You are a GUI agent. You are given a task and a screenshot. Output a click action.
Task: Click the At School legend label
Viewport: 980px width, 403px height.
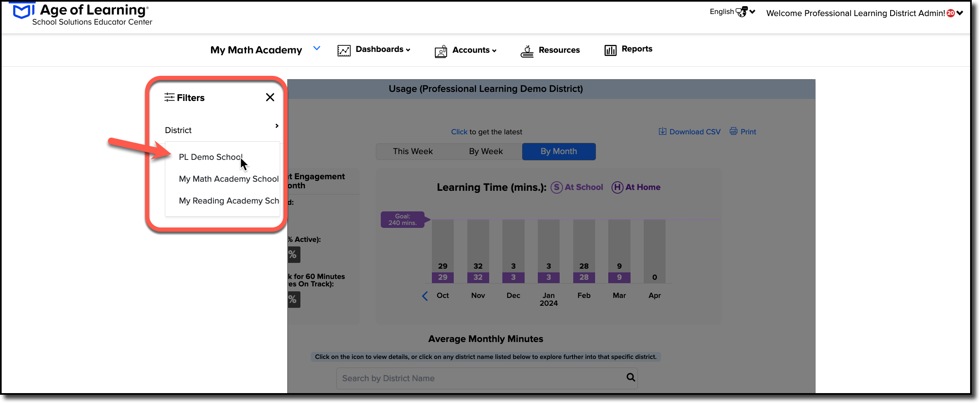584,187
